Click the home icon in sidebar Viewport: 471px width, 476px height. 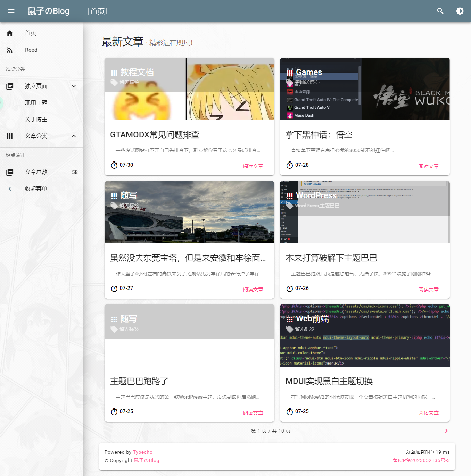pos(10,33)
